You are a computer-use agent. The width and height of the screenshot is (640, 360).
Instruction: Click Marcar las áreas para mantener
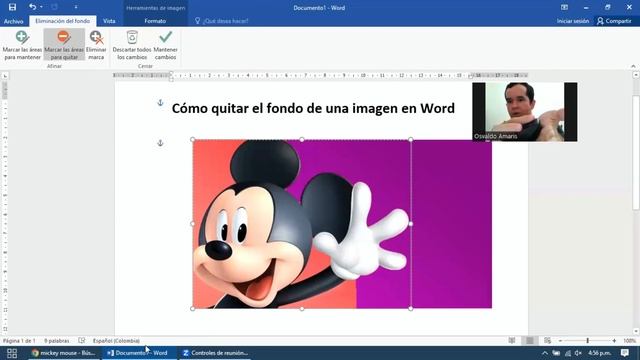[22, 45]
